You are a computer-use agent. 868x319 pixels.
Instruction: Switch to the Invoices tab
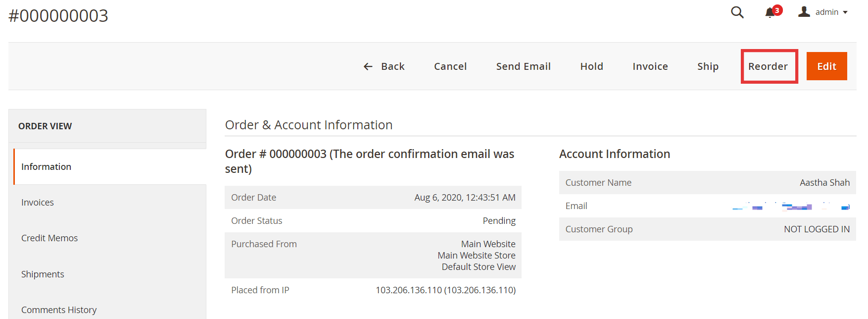point(38,202)
